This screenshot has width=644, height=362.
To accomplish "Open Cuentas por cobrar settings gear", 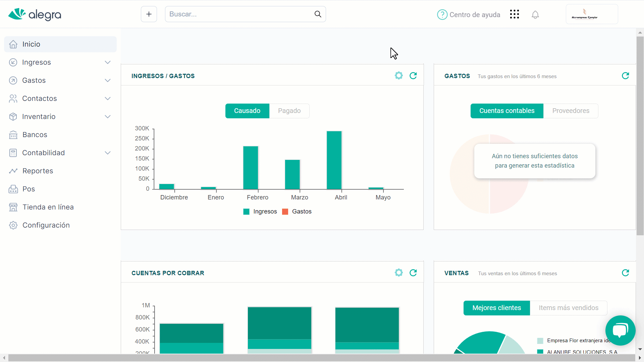I will 398,273.
